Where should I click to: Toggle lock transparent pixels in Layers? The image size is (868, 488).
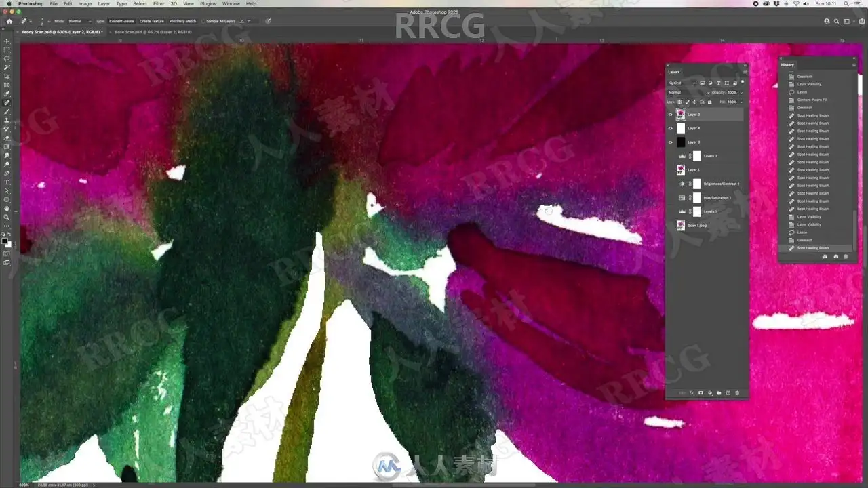[680, 102]
